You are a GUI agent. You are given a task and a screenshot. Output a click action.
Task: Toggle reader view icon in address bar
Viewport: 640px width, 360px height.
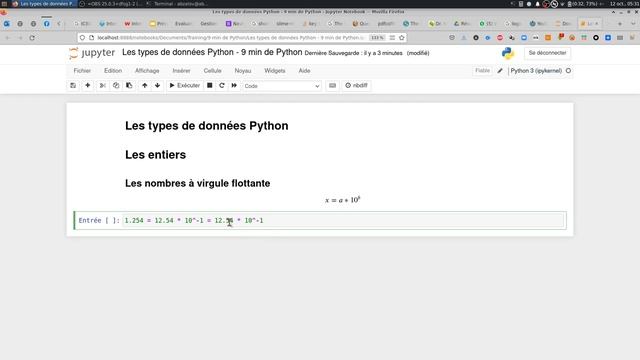pos(392,38)
